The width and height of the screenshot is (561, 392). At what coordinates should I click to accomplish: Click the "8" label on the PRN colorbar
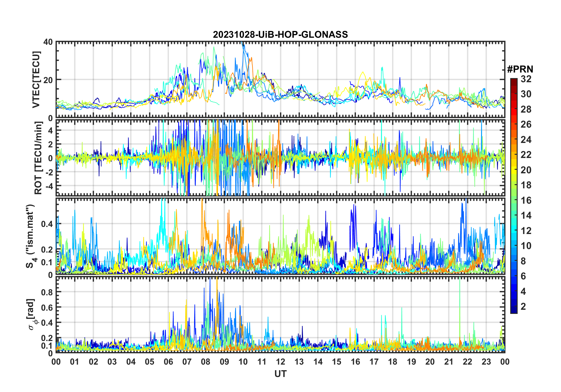(x=523, y=261)
